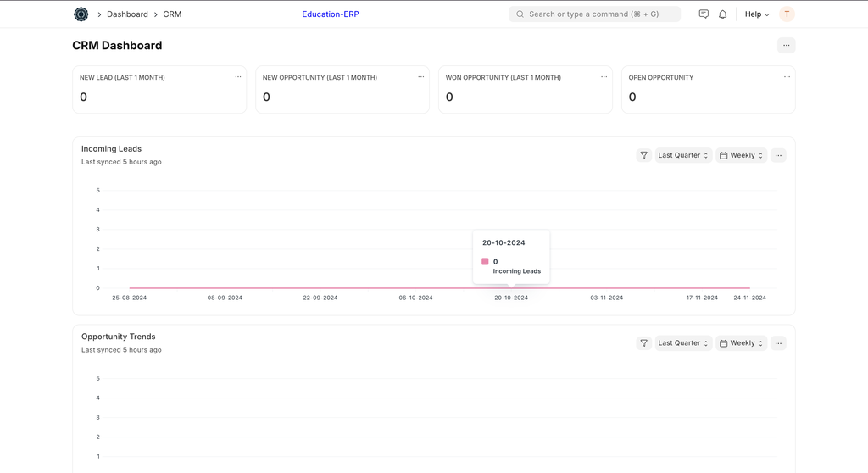868x473 pixels.
Task: Open New Lead card options menu
Action: pyautogui.click(x=238, y=77)
